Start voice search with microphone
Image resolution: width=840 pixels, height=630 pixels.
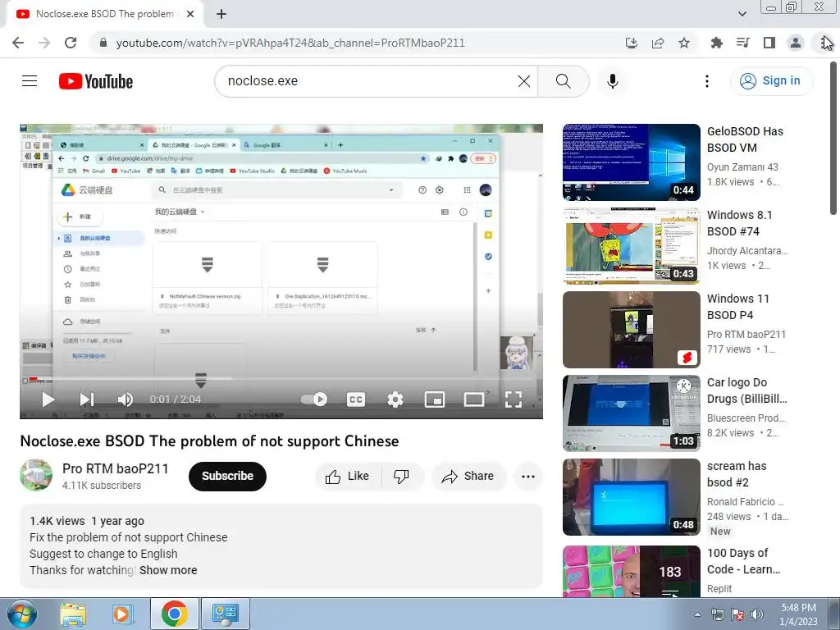(613, 81)
